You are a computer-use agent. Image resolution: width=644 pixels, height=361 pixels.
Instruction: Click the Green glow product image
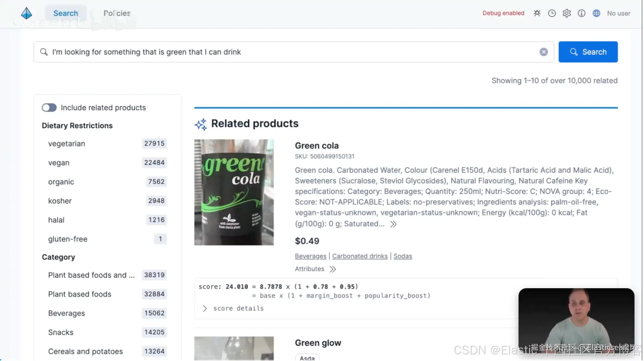(x=234, y=349)
